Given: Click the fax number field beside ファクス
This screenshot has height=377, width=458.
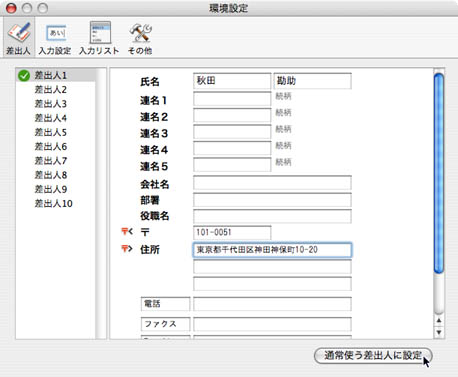Looking at the screenshot, I should point(272,324).
